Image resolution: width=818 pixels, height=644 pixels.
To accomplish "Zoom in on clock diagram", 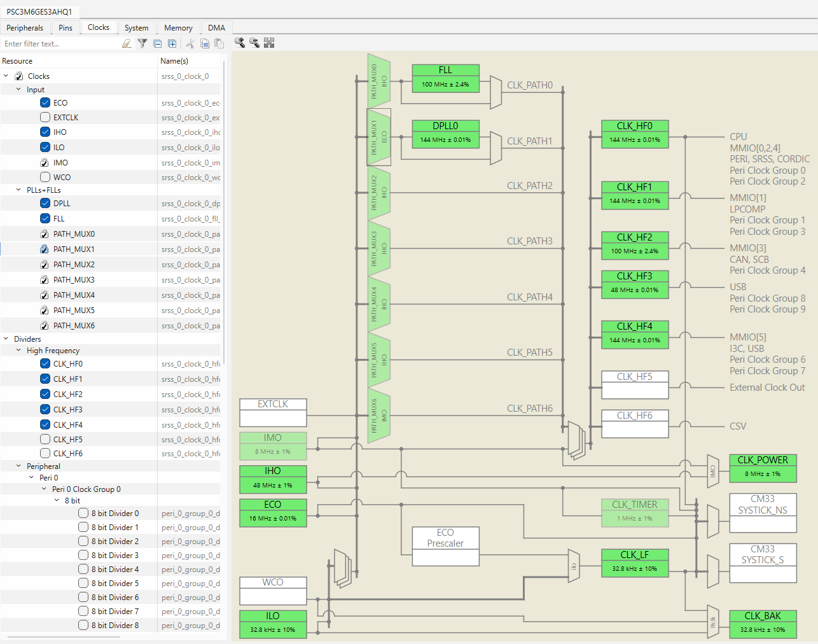I will (x=240, y=43).
